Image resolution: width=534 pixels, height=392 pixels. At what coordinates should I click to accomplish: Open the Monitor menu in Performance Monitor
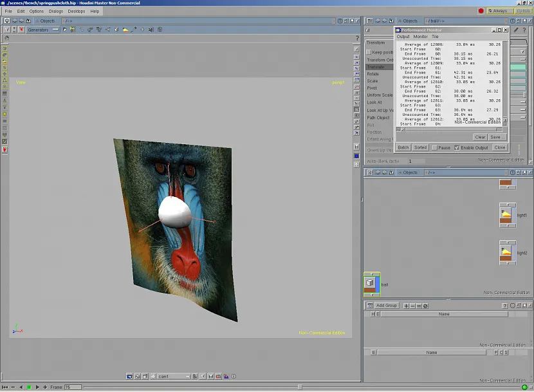point(420,37)
